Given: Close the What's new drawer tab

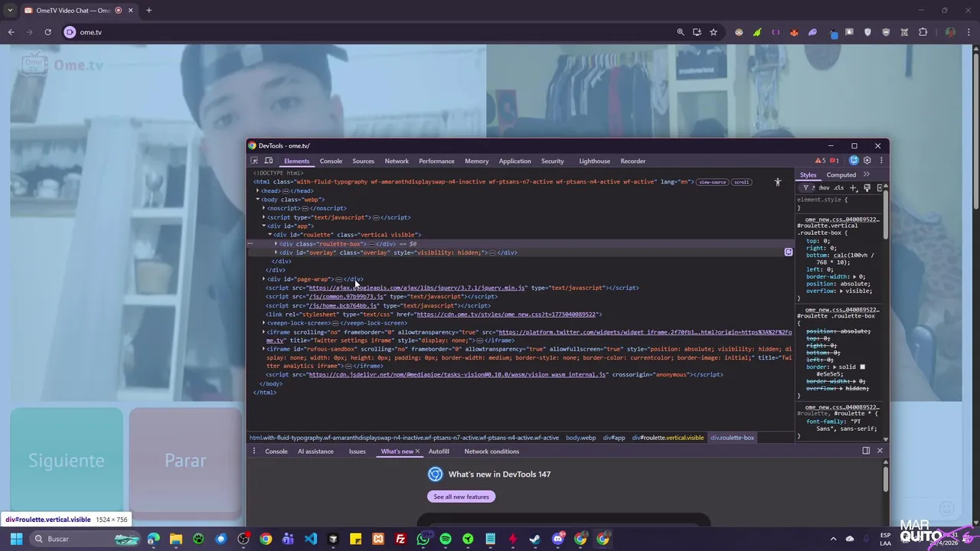Looking at the screenshot, I should (x=417, y=452).
